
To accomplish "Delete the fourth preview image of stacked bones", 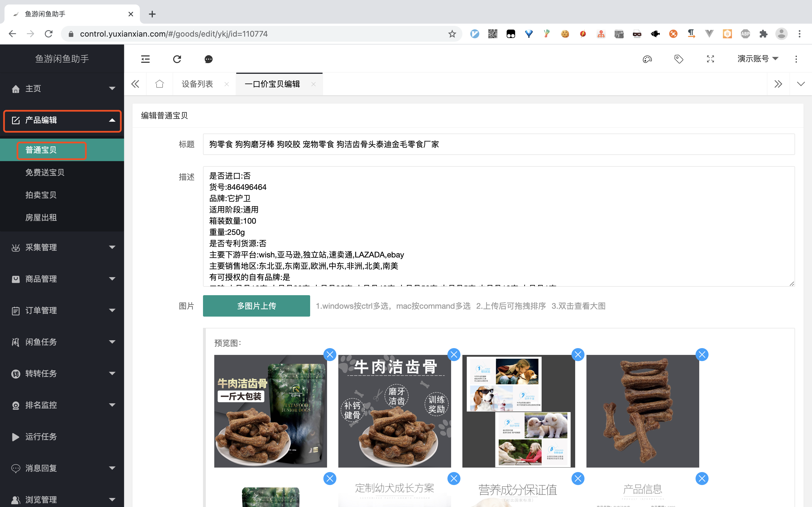I will (x=701, y=354).
